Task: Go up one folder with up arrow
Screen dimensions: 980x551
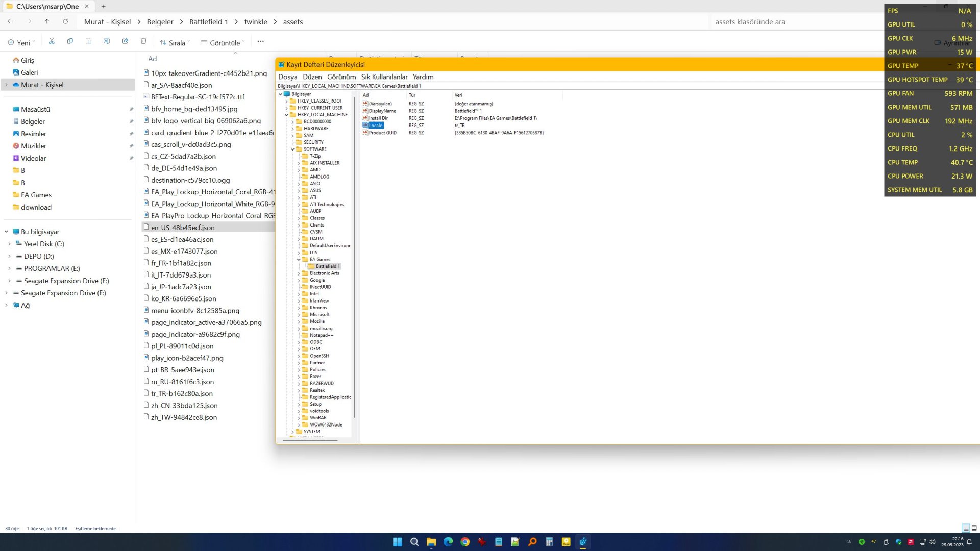Action: tap(47, 22)
